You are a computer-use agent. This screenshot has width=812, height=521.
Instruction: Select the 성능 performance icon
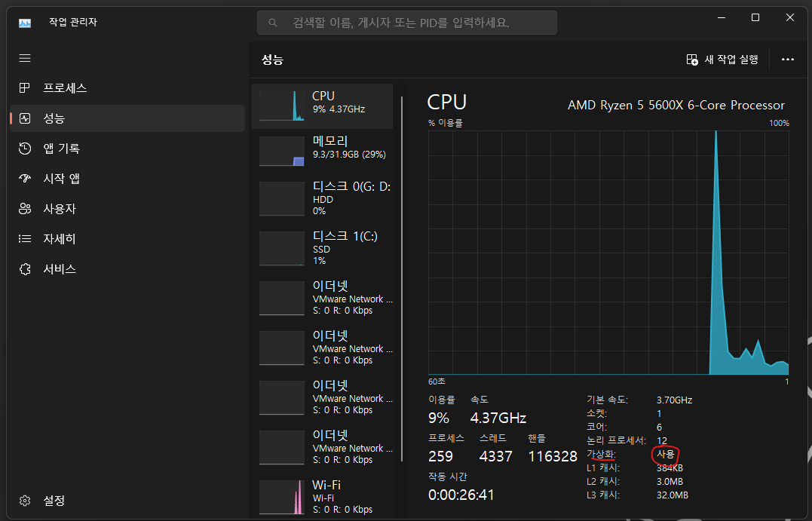pos(25,118)
